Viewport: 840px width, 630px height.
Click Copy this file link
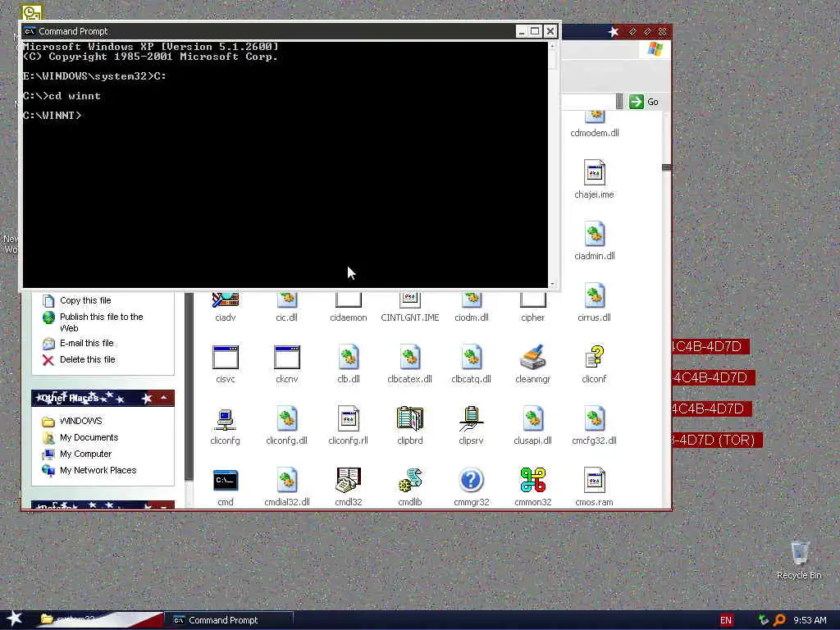pyautogui.click(x=85, y=300)
